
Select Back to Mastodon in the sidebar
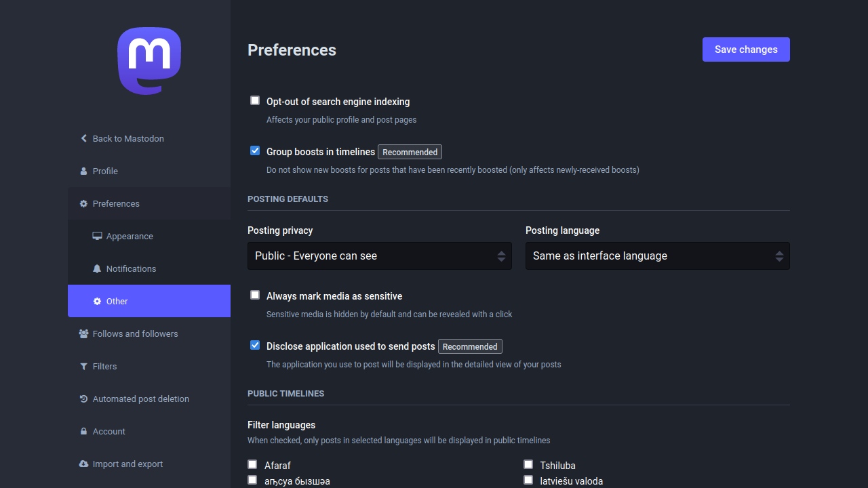pyautogui.click(x=128, y=138)
